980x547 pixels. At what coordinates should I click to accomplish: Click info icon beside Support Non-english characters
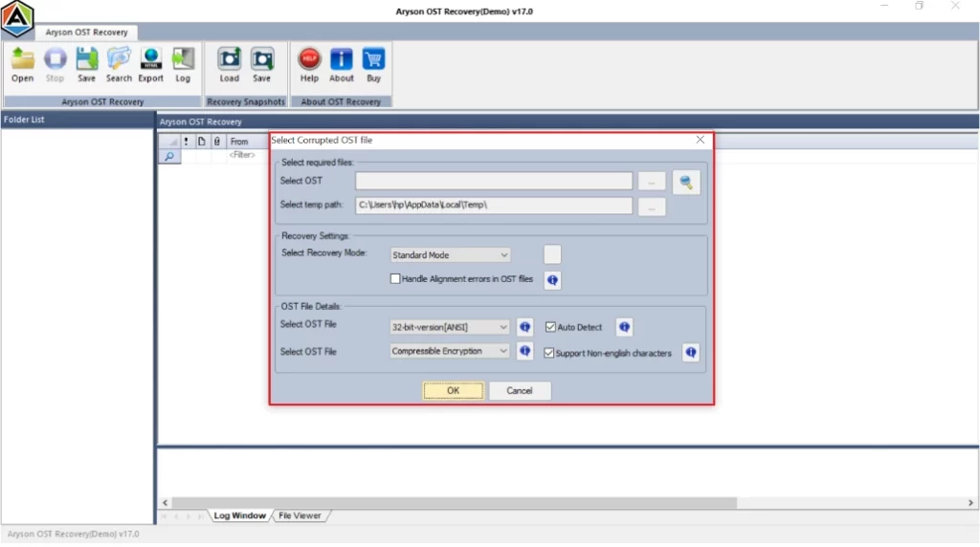(x=691, y=353)
